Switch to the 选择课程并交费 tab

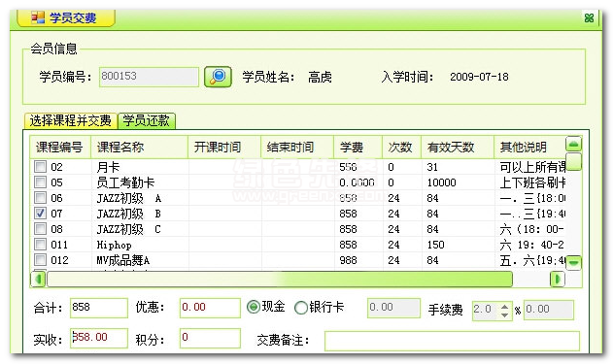click(x=70, y=120)
